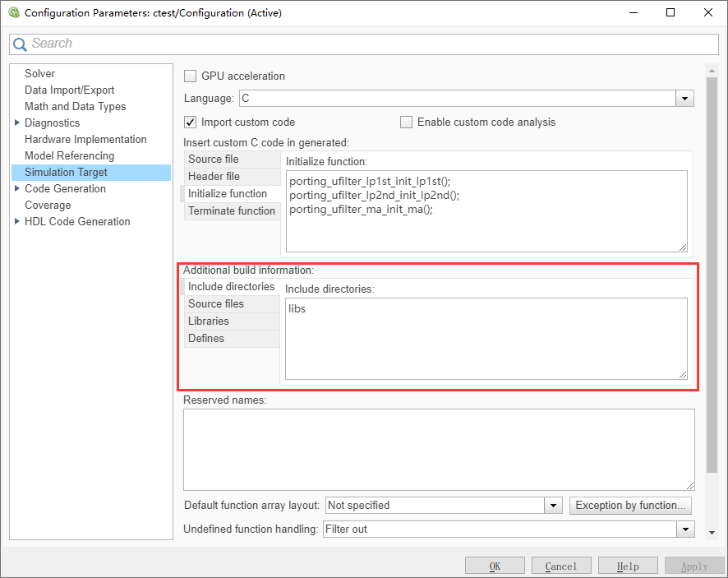
Task: Click the "Insert custom C code in generated:" label
Action: tap(266, 142)
